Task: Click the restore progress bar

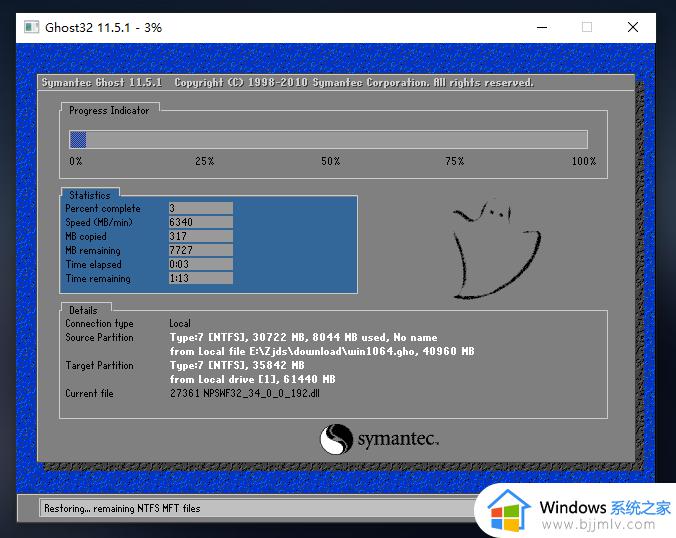Action: point(328,140)
